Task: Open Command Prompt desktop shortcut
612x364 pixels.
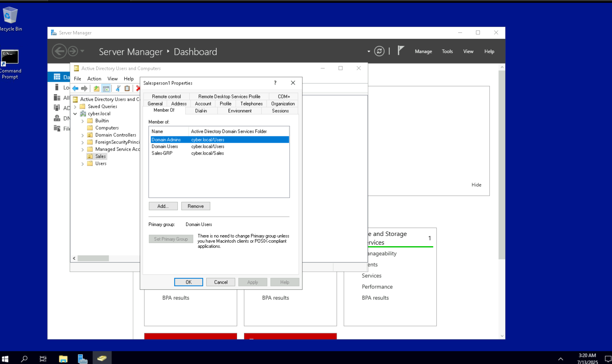Action: click(10, 64)
